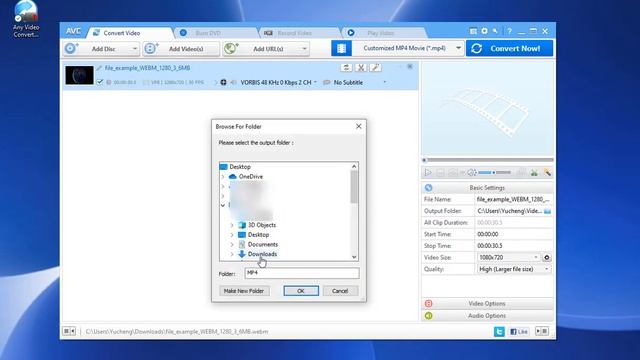Click the scissors clip icon on file row
This screenshot has height=360, width=640.
(x=361, y=68)
